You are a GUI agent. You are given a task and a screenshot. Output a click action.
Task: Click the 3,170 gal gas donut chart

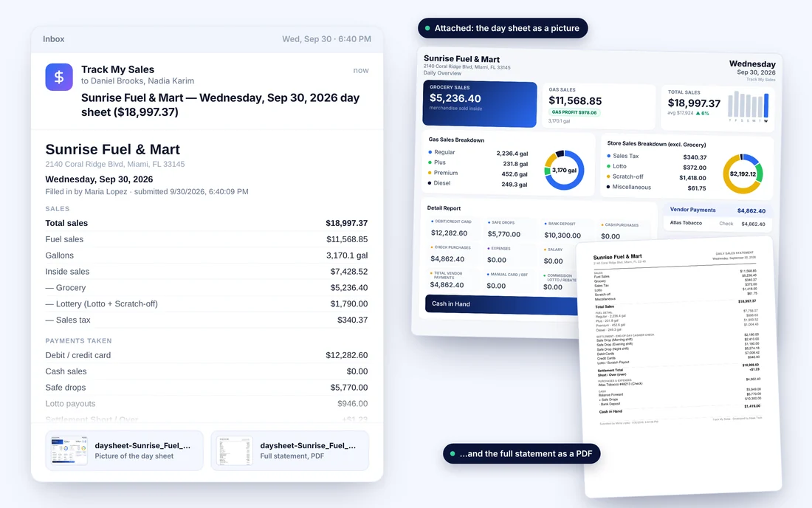(x=564, y=170)
